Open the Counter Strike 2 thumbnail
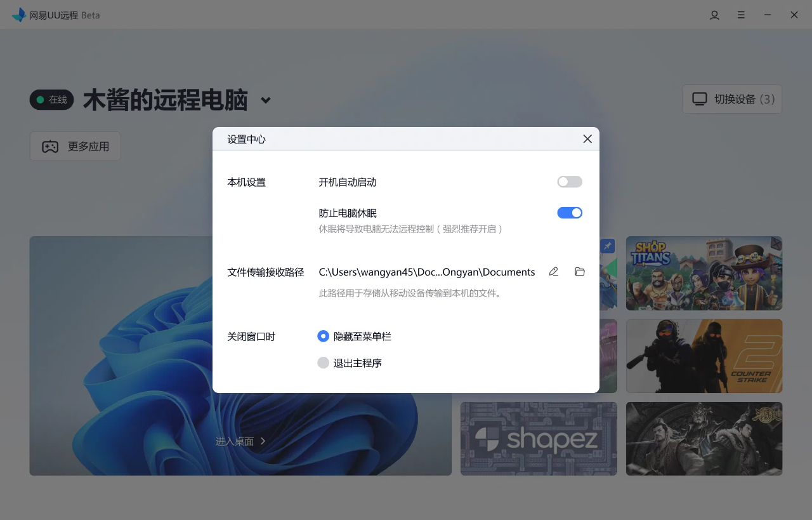This screenshot has width=812, height=520. [704, 356]
